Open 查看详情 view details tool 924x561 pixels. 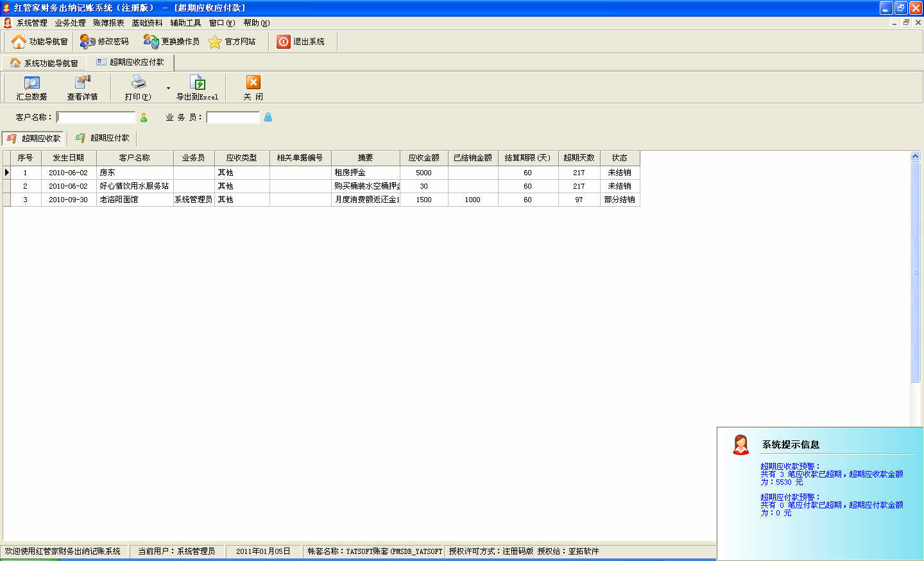(x=82, y=83)
